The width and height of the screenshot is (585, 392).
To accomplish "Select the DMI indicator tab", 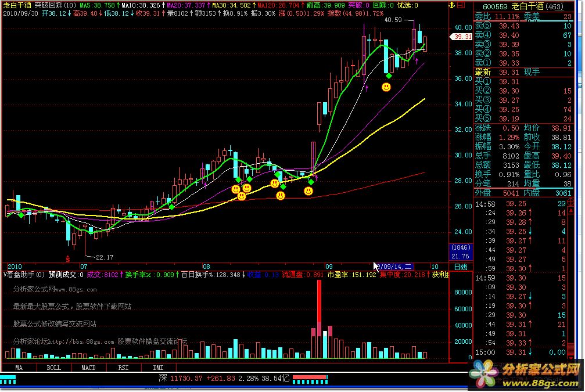I will click(x=158, y=368).
